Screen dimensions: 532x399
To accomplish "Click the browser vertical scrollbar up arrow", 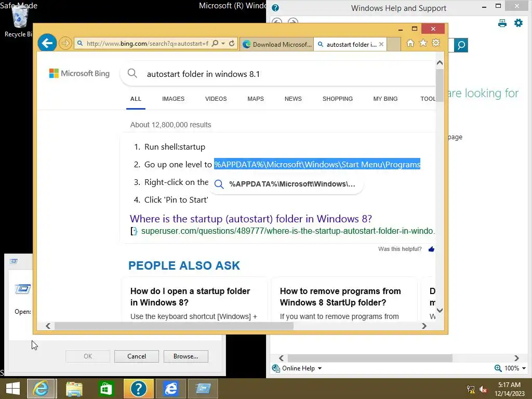I will click(440, 63).
